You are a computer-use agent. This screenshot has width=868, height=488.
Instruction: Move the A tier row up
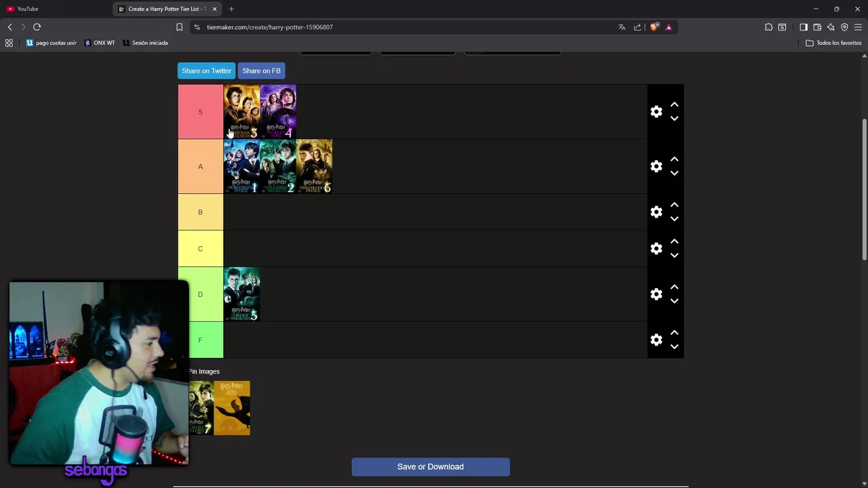(674, 159)
